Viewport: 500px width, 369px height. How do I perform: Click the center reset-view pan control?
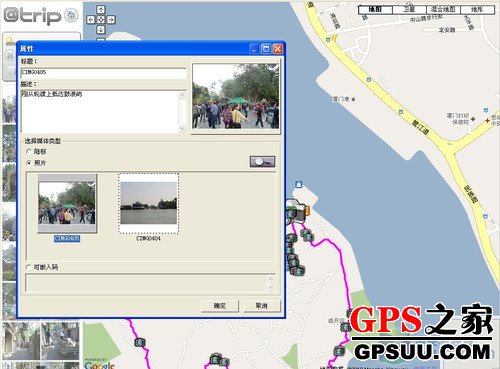point(101,20)
